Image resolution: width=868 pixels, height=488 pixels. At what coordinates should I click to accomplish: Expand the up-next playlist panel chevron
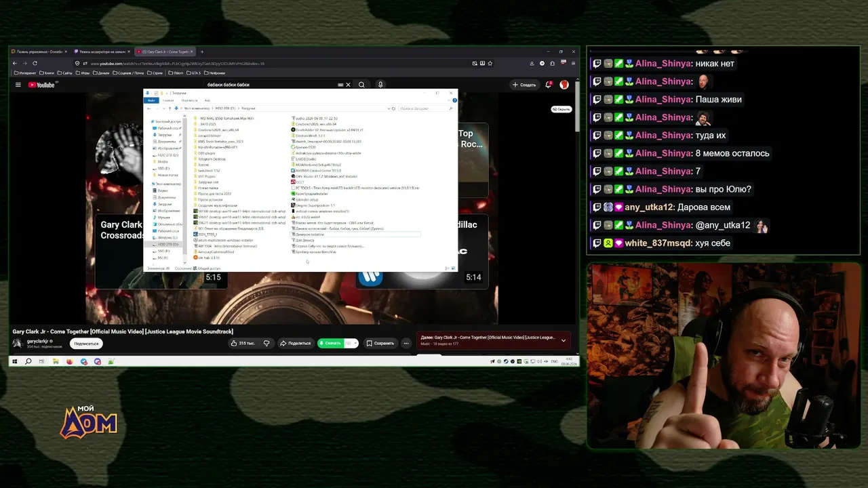563,341
